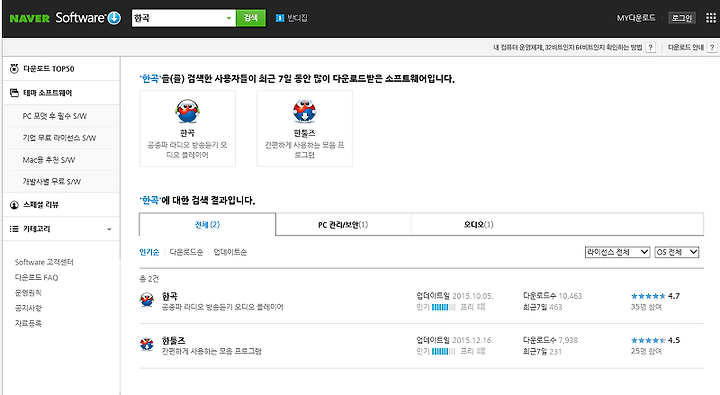This screenshot has width=720, height=395.
Task: Sort results by 다운로드순
Action: tap(186, 252)
